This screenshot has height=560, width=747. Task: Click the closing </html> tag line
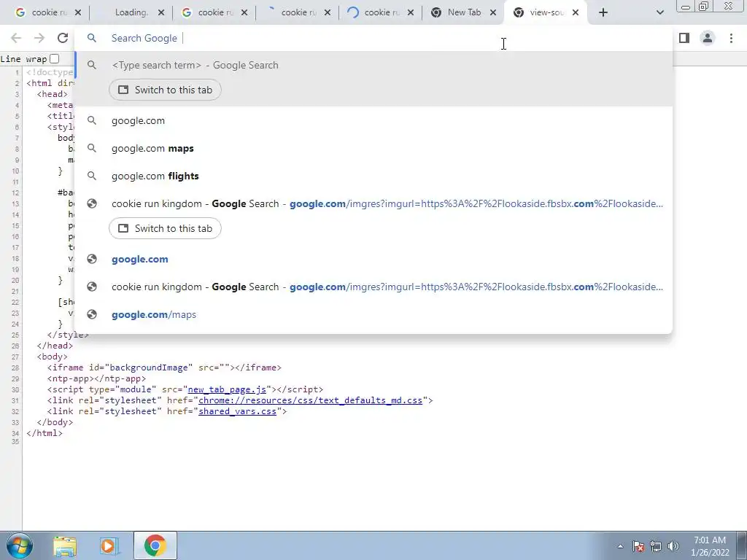[44, 433]
